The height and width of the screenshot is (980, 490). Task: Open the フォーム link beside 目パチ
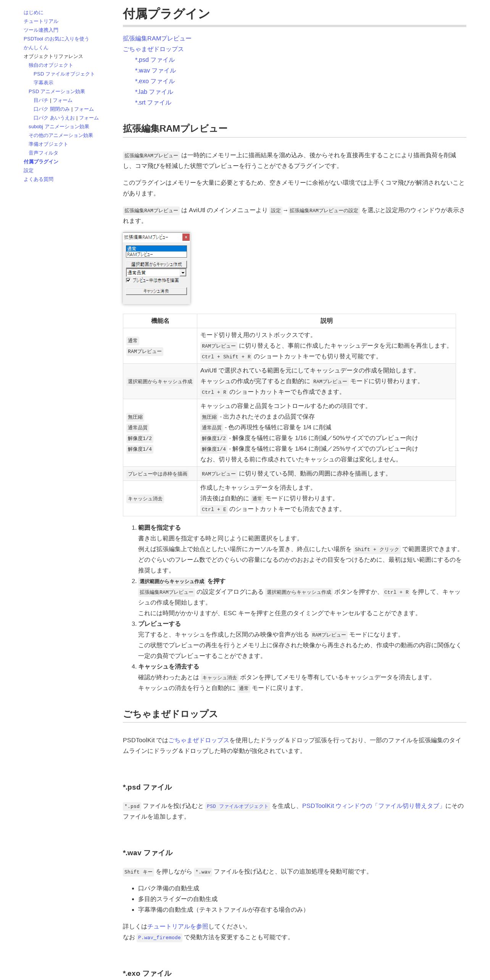(x=63, y=100)
